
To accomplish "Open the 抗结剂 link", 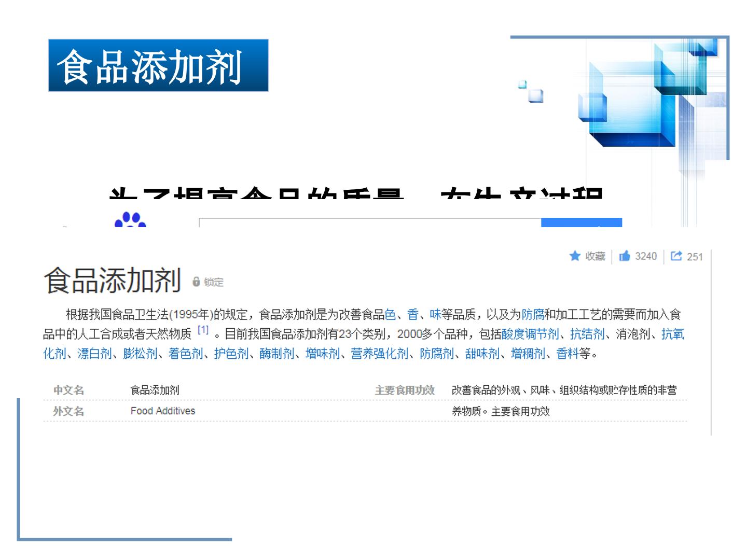I will (x=587, y=334).
